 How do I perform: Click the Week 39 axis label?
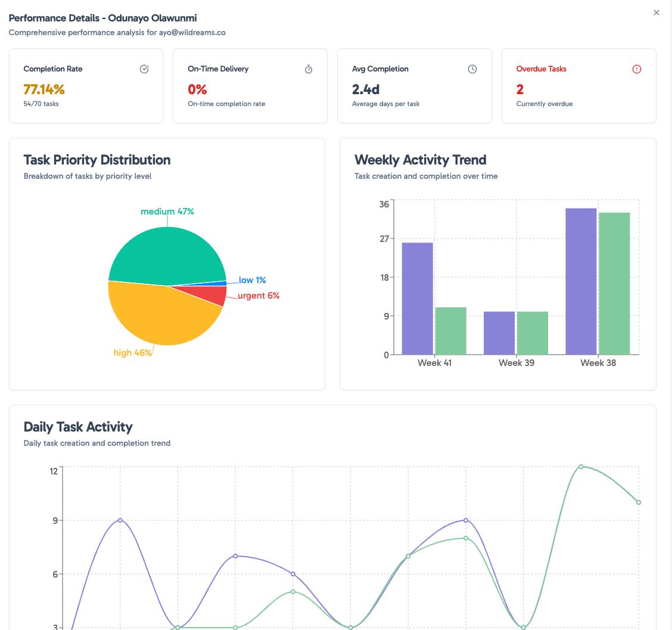click(x=517, y=363)
